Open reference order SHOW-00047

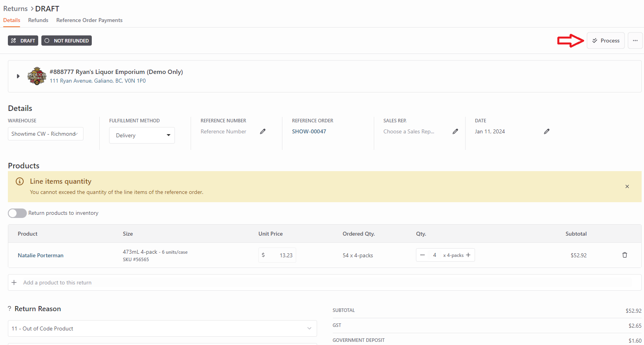309,131
